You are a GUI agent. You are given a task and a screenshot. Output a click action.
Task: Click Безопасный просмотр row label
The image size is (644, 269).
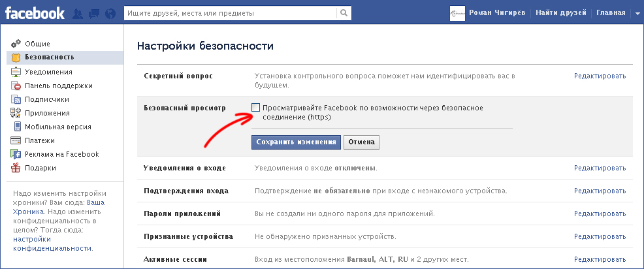point(185,108)
